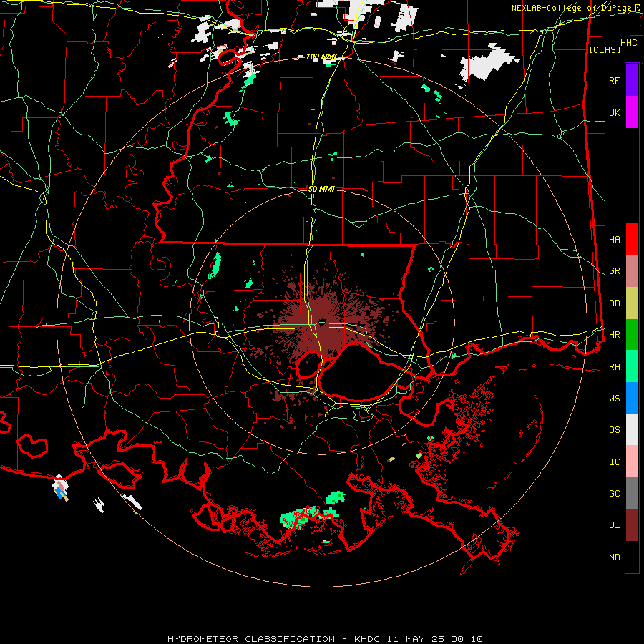Click the 50 NMI range ring label
The image size is (644, 644).
click(x=321, y=189)
